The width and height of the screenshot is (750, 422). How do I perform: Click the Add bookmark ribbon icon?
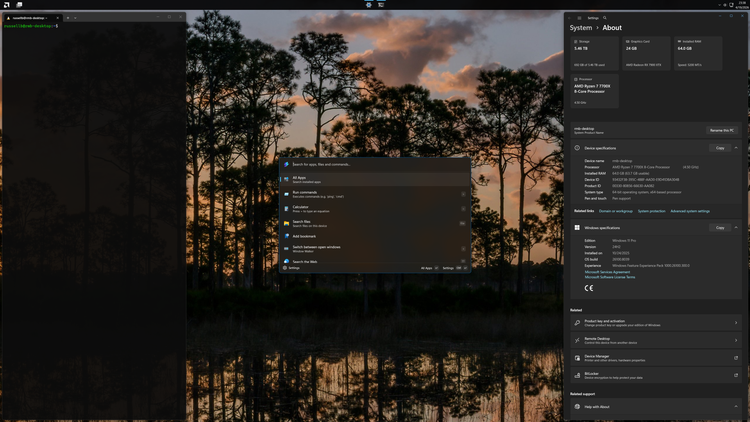click(287, 236)
